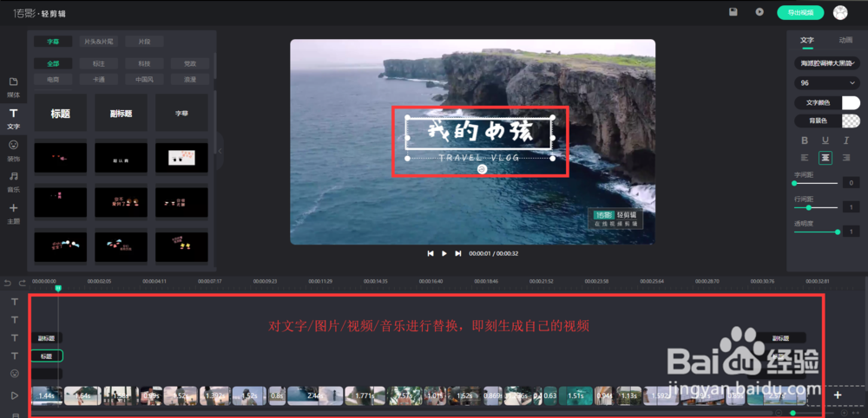
Task: Align text to the right
Action: coord(845,158)
